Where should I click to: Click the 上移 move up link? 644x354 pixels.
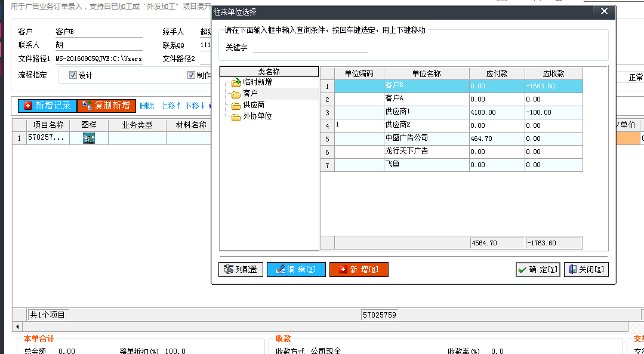[x=171, y=106]
